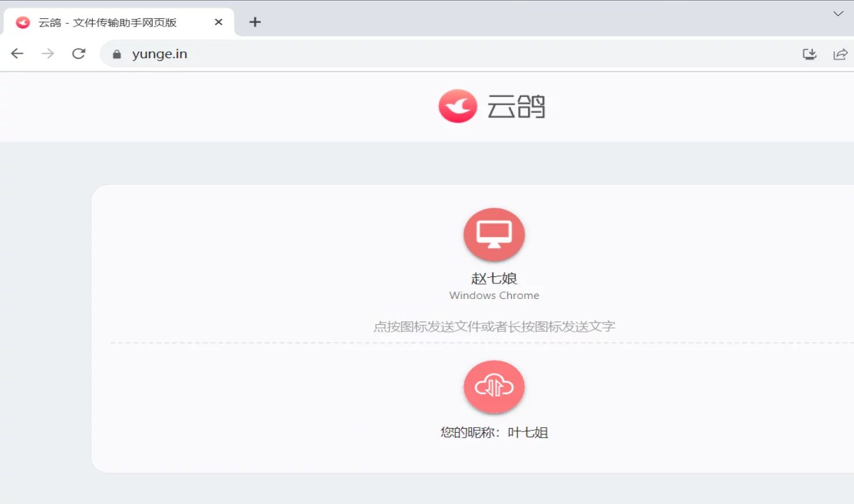Click the share page icon
This screenshot has width=854, height=504.
point(840,54)
